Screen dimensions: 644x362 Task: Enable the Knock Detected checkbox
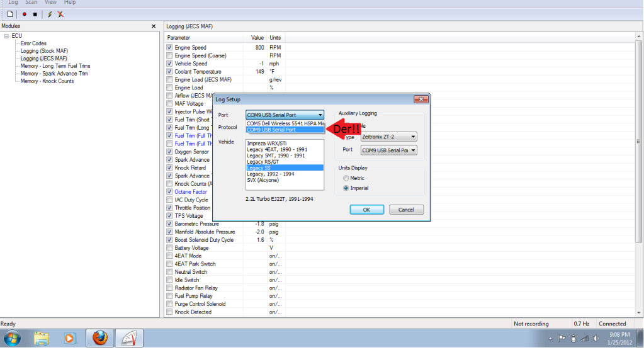(169, 312)
